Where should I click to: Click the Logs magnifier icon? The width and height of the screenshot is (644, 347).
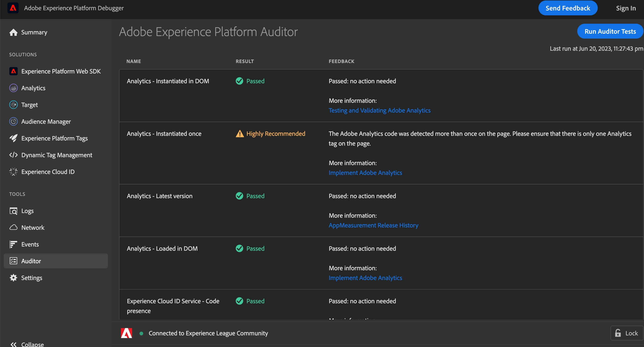pos(13,211)
